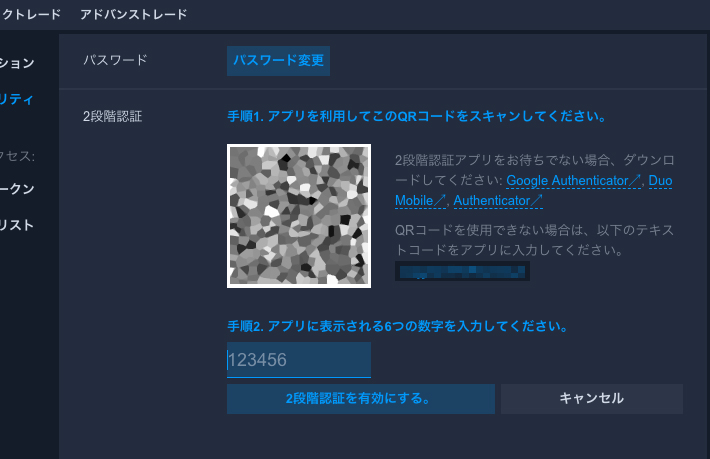Click external-link arrow after Google Authenticator
Viewport: 710px width, 459px height.
point(634,181)
